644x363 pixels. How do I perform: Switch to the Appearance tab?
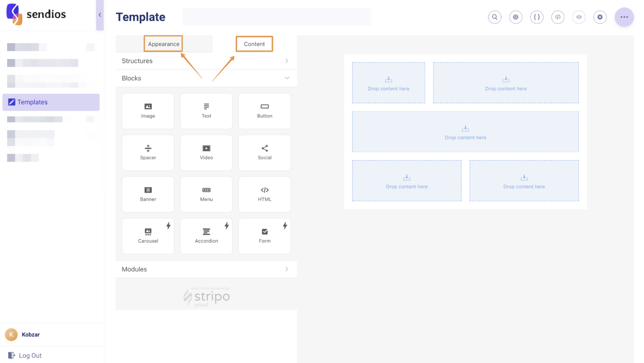tap(164, 44)
